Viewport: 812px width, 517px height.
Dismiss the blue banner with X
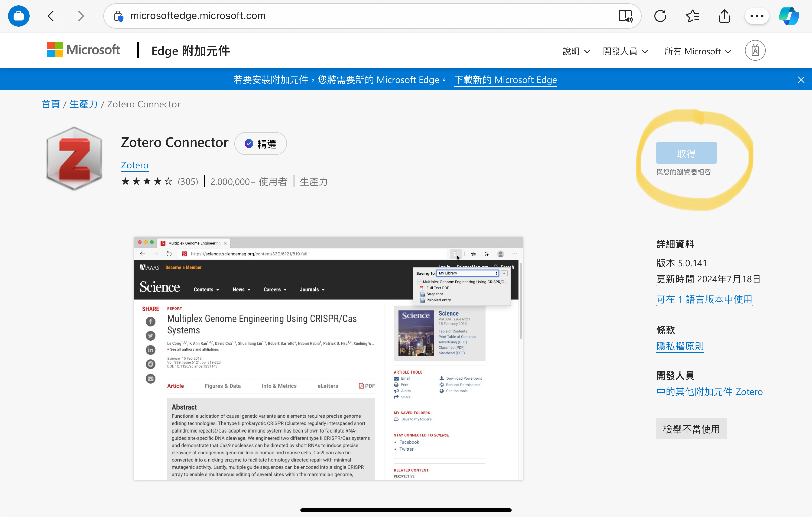click(x=801, y=80)
